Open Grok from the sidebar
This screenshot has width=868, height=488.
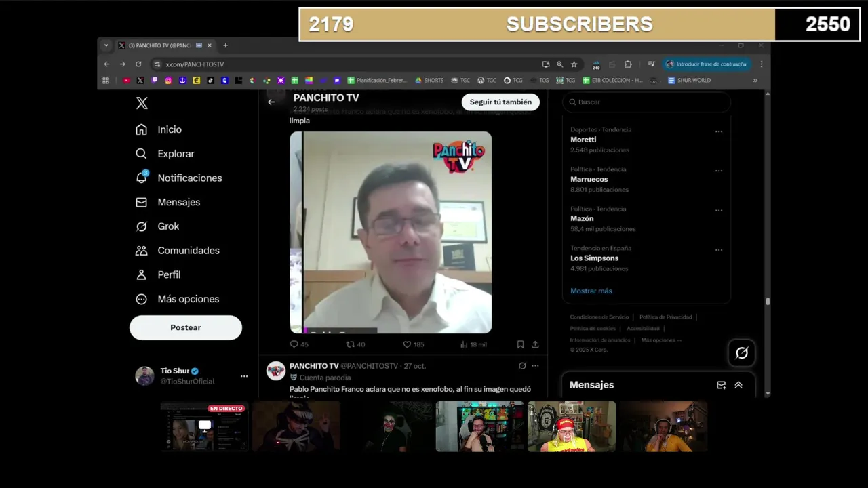(157, 226)
